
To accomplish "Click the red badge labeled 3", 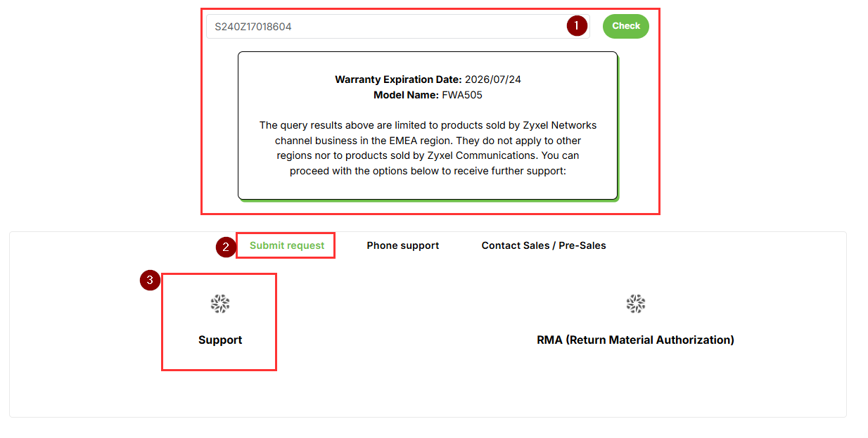I will pos(150,280).
